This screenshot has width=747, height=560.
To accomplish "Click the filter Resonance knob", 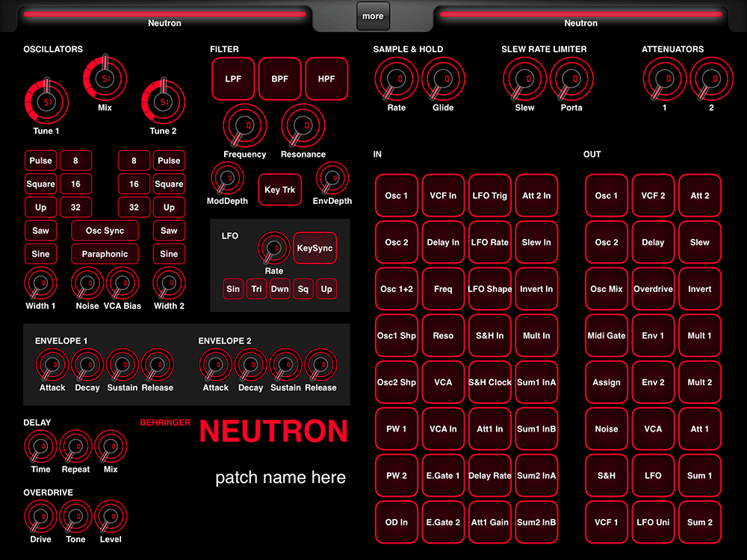I will [303, 125].
